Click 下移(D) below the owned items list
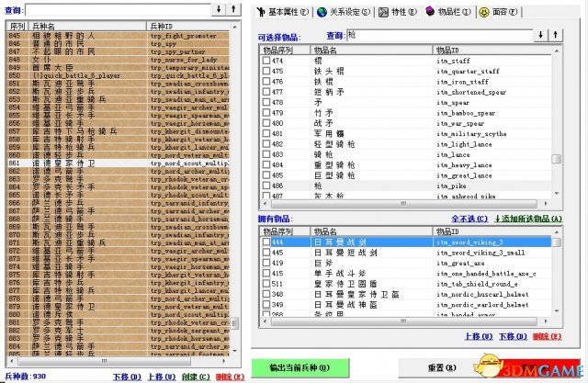This screenshot has height=383, width=588. (513, 336)
